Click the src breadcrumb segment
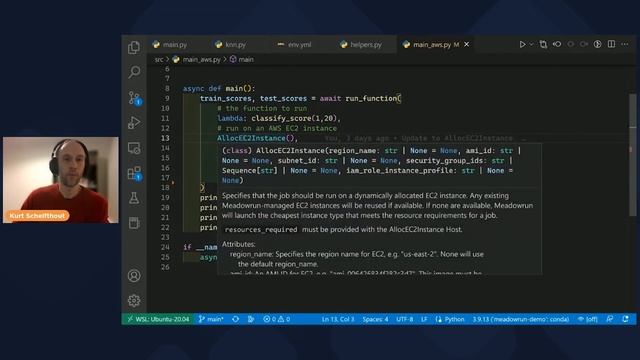The image size is (640, 360). (159, 60)
